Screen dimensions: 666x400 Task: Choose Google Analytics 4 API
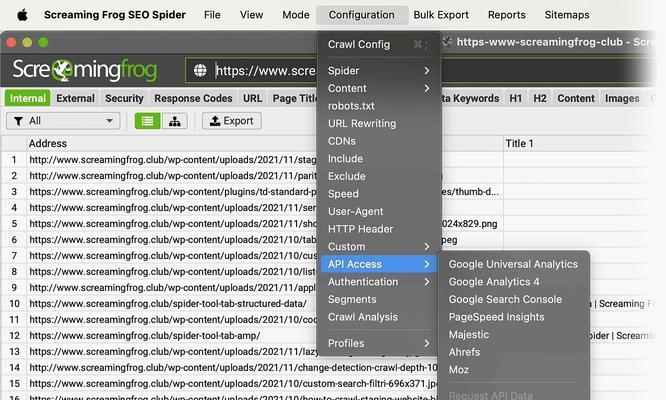(x=514, y=282)
